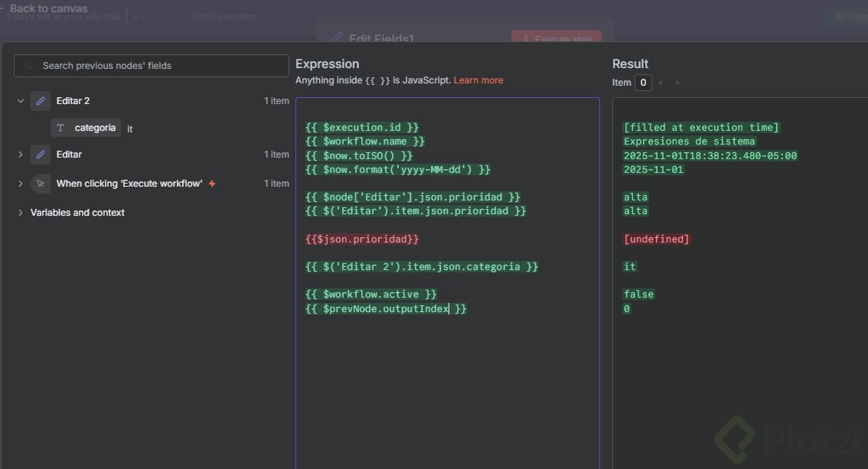Select the Editar 2 node label
The image size is (868, 469).
(73, 101)
